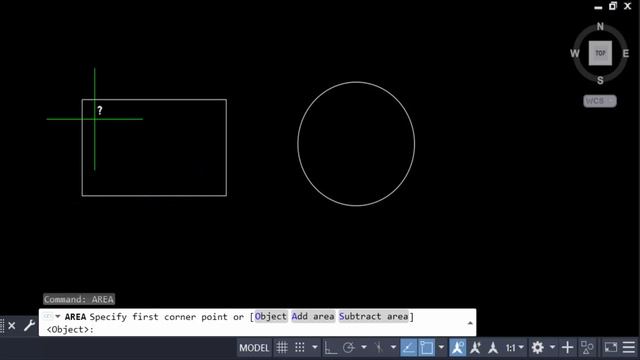
Task: Choose the Object option in AREA prompt
Action: pyautogui.click(x=270, y=316)
